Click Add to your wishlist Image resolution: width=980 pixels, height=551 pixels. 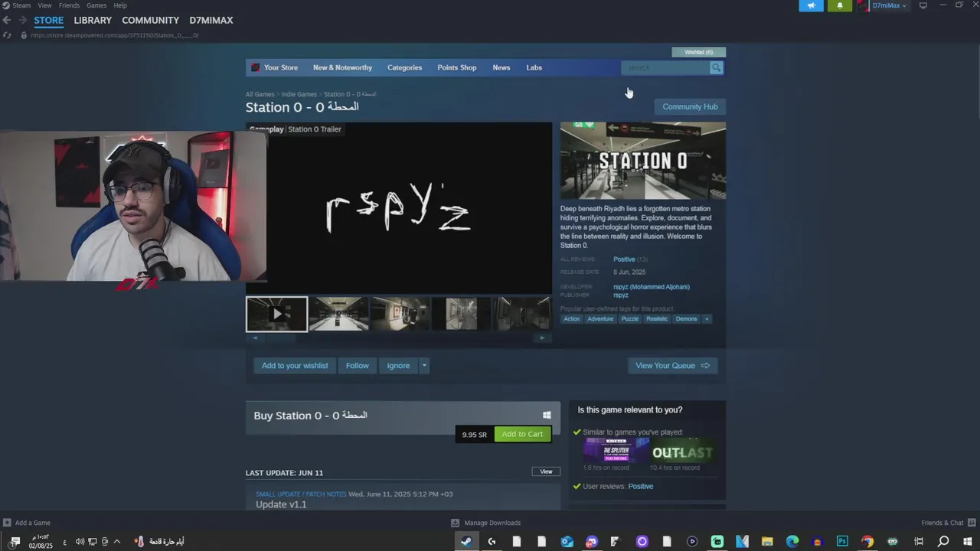click(295, 366)
